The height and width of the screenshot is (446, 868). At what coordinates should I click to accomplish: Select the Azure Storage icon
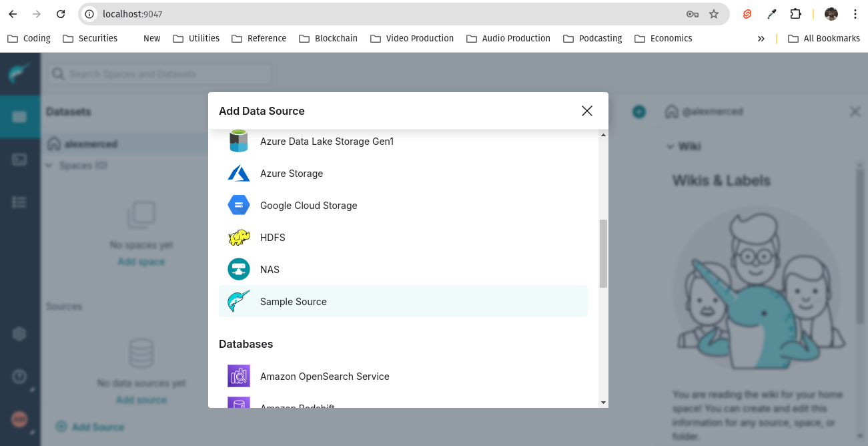click(x=238, y=174)
